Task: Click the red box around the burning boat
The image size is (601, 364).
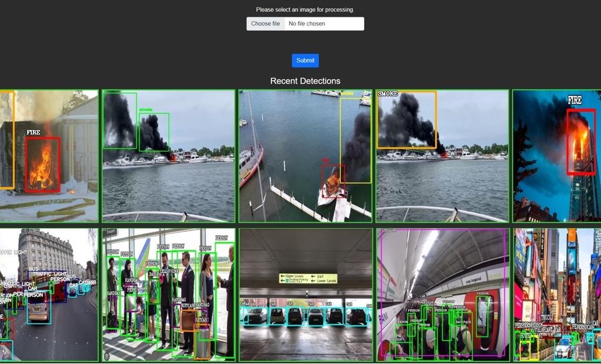Action: coord(333,180)
